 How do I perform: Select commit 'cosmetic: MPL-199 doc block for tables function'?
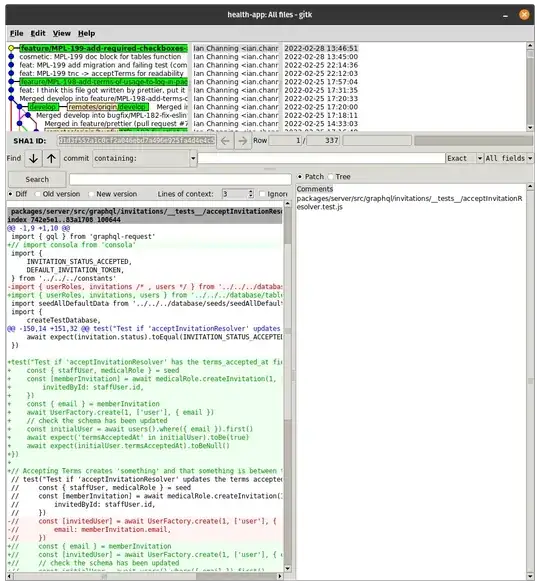click(100, 57)
